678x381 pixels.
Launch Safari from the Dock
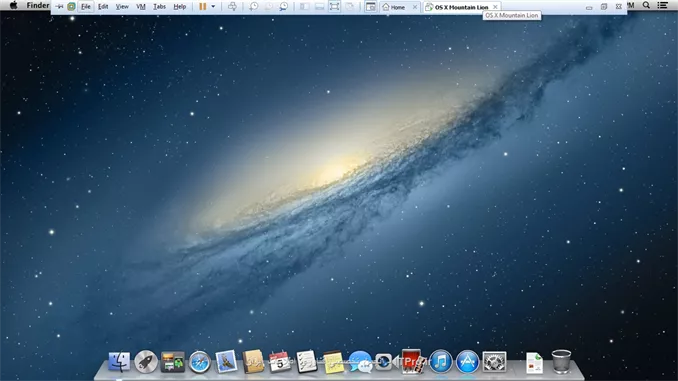pyautogui.click(x=199, y=362)
